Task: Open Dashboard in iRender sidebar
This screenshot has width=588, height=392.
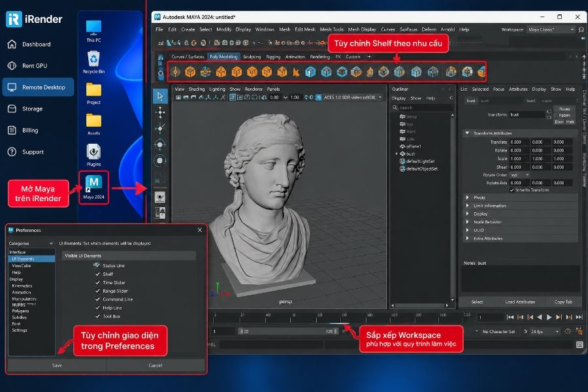Action: [x=29, y=44]
